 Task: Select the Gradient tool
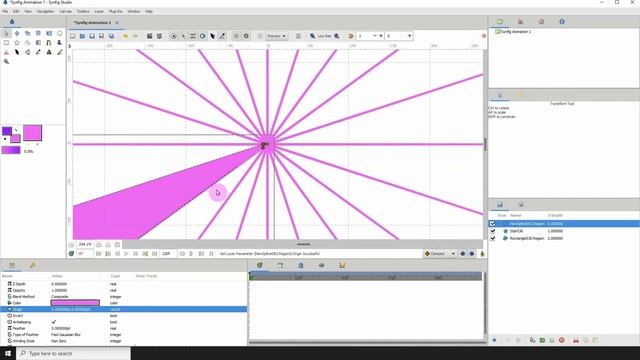coord(38,42)
